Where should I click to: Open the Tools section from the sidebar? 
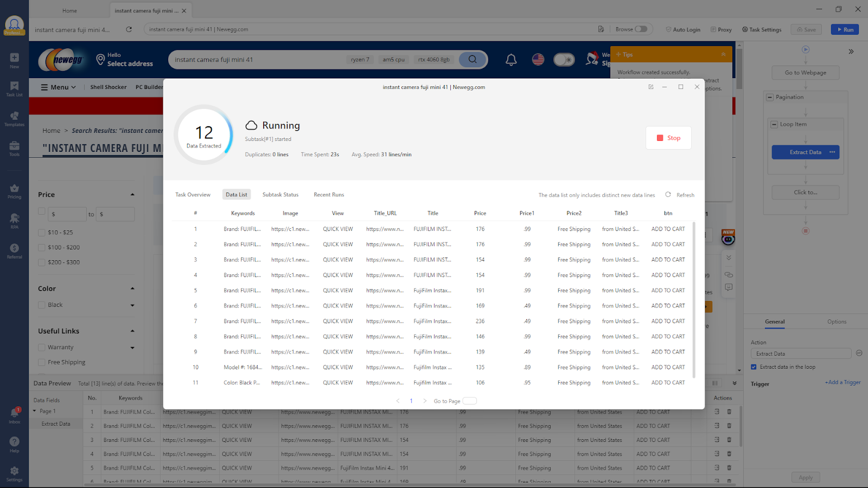coord(14,146)
